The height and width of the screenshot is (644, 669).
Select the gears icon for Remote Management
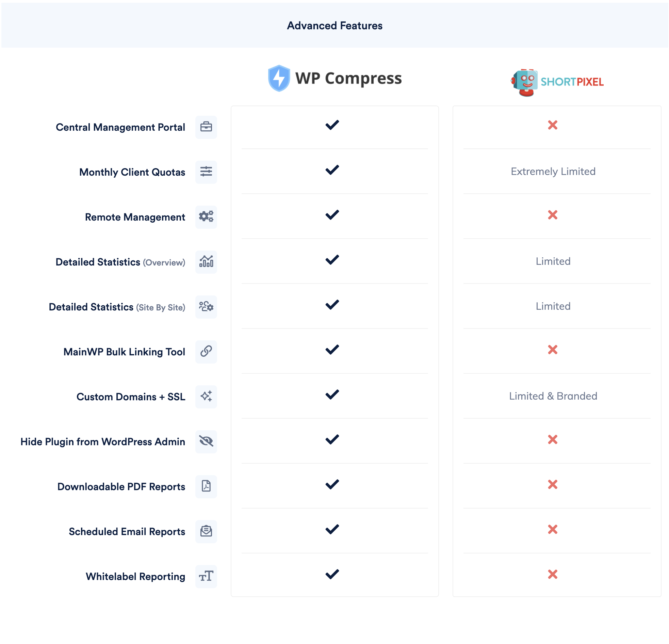pyautogui.click(x=206, y=217)
